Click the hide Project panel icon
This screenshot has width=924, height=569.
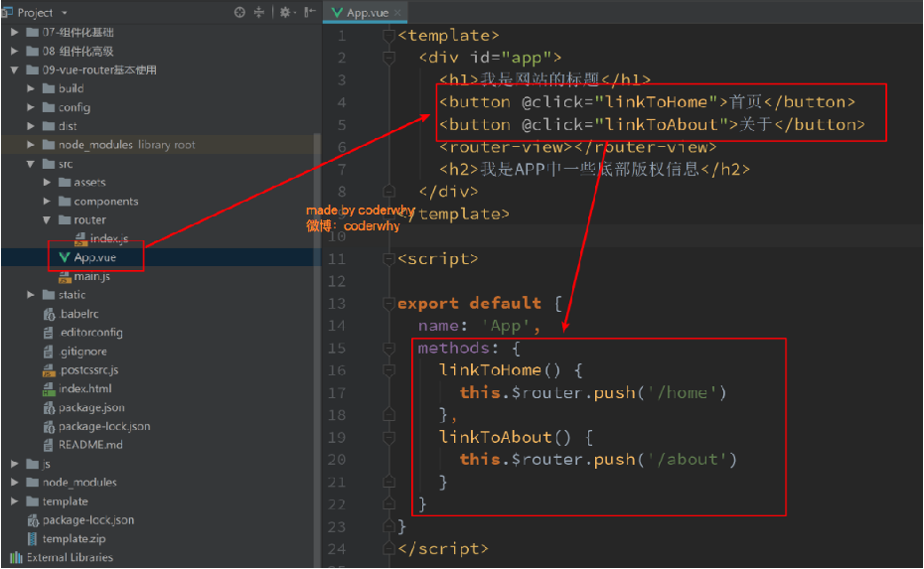pos(310,12)
